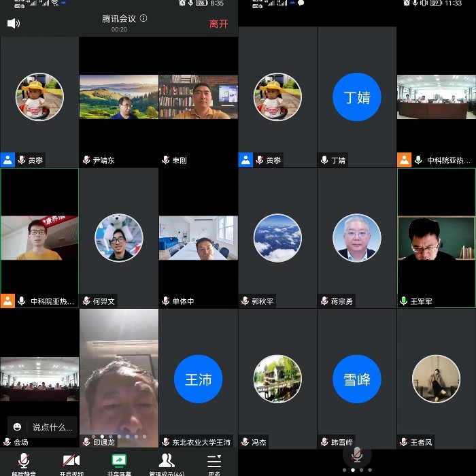
Task: Start screen sharing with 共享屏幕 icon
Action: click(119, 462)
